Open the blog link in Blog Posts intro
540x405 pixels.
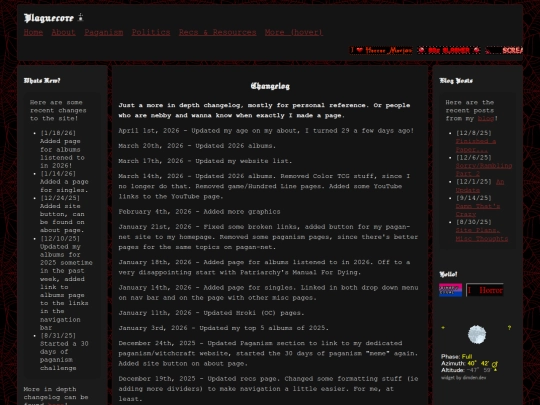(486, 118)
